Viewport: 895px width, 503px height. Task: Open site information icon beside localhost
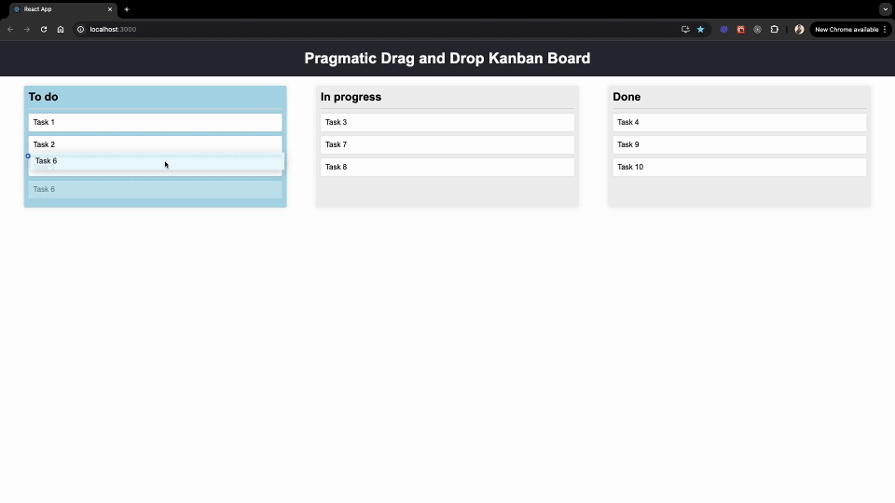click(80, 29)
